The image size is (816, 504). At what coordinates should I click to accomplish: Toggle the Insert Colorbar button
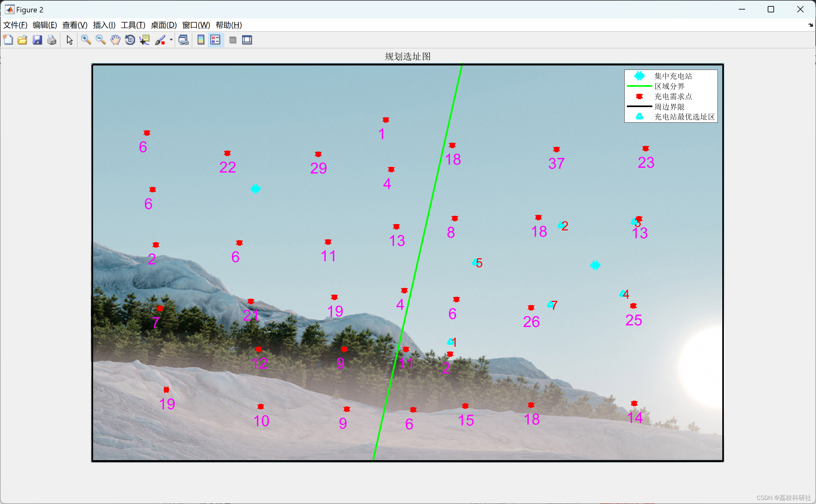click(x=201, y=40)
